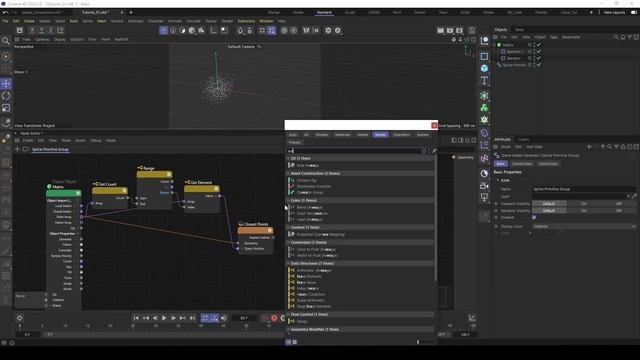Toggle the green checkmark of Matrix object

tap(539, 45)
